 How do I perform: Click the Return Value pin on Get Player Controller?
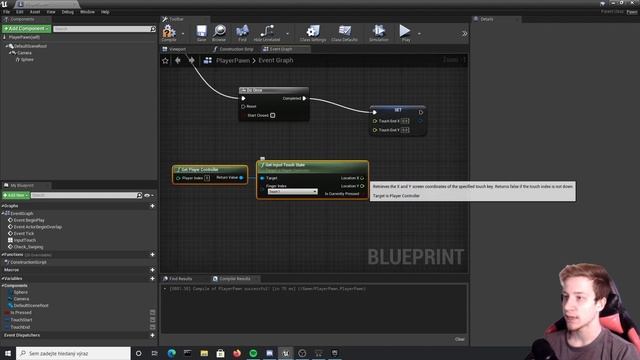click(x=241, y=178)
